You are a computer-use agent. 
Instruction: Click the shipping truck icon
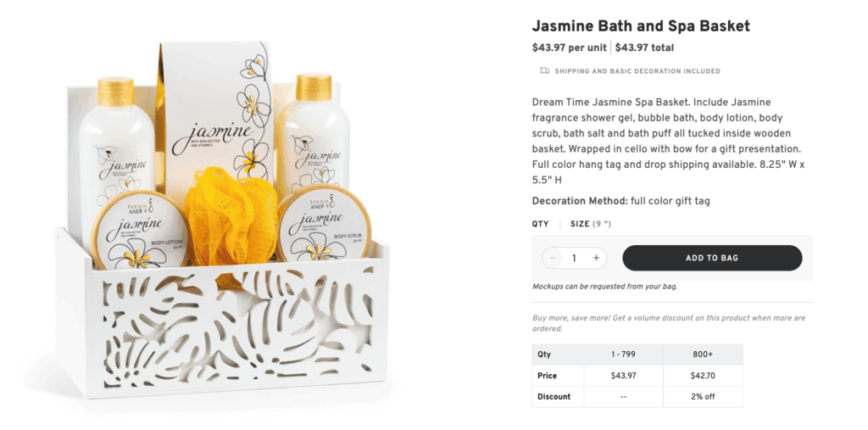click(545, 71)
